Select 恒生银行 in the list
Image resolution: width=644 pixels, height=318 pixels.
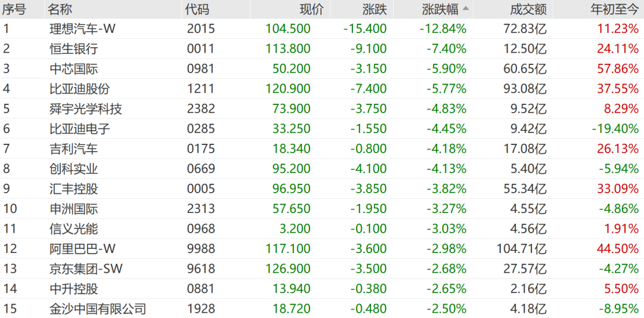coord(74,49)
